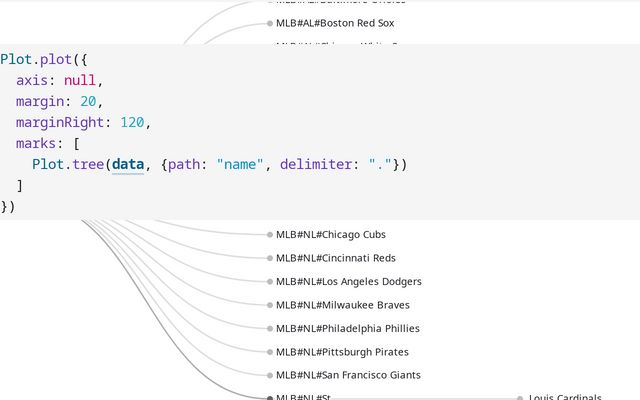Click the Milwaukee Braves tree node dot
The width and height of the screenshot is (640, 400).
pyautogui.click(x=269, y=305)
